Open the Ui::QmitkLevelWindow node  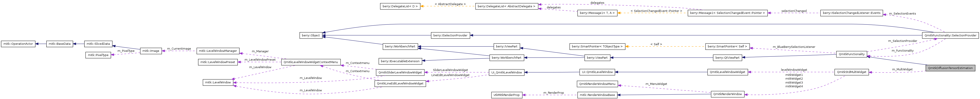tap(597, 72)
